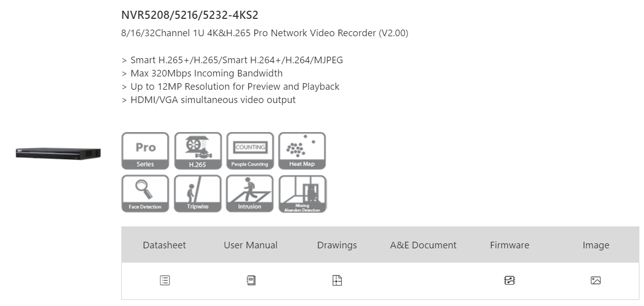The image size is (644, 306).
Task: Click the H.265 feature icon
Action: pyautogui.click(x=198, y=151)
